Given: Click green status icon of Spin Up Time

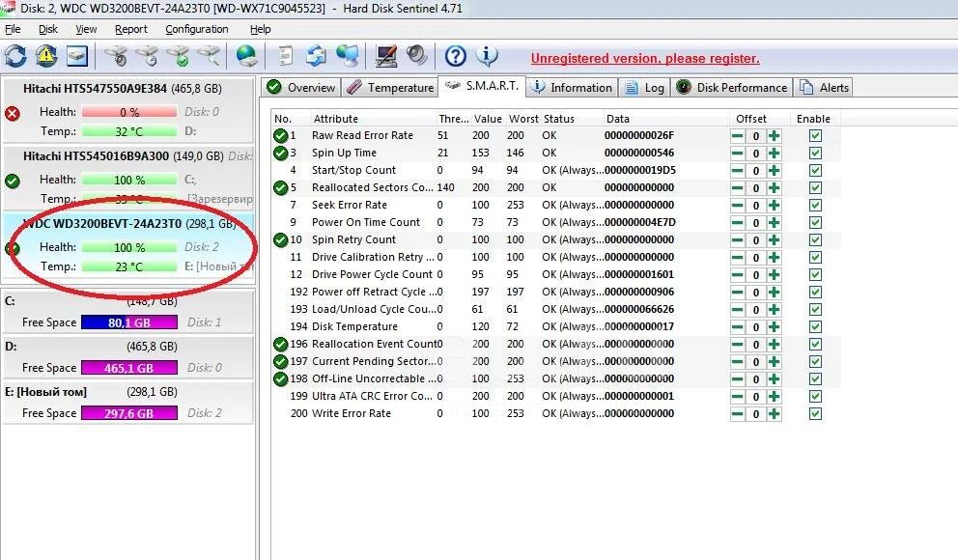Looking at the screenshot, I should [x=280, y=153].
